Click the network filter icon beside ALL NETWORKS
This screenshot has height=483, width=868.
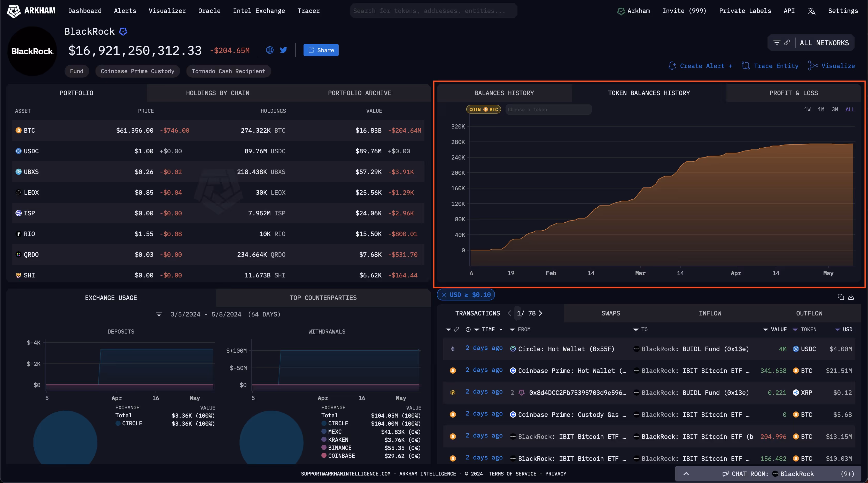[x=777, y=42]
